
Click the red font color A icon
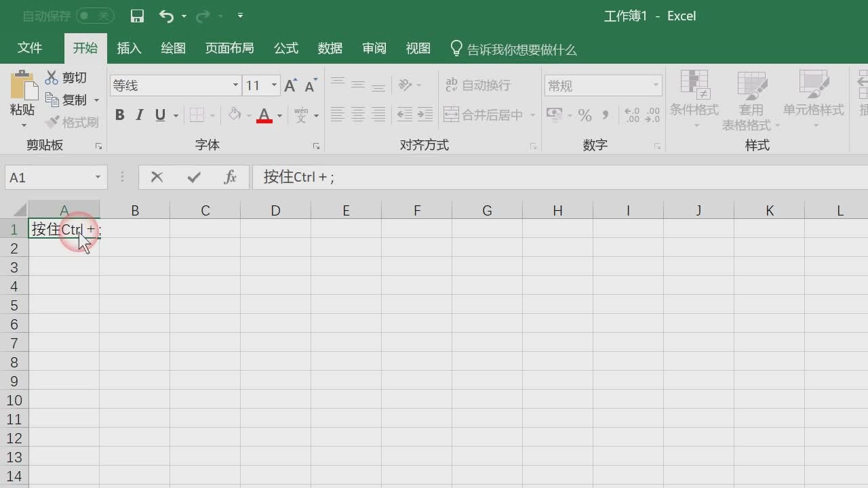[x=264, y=115]
